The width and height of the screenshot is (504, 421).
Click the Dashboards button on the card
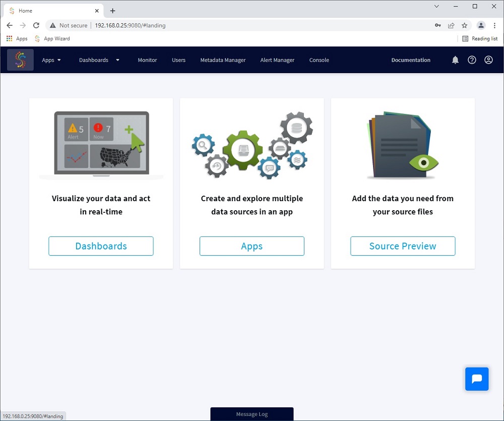click(101, 246)
